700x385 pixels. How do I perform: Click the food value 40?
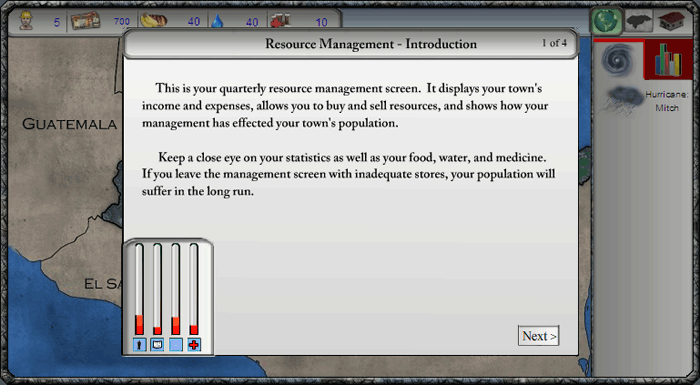194,21
